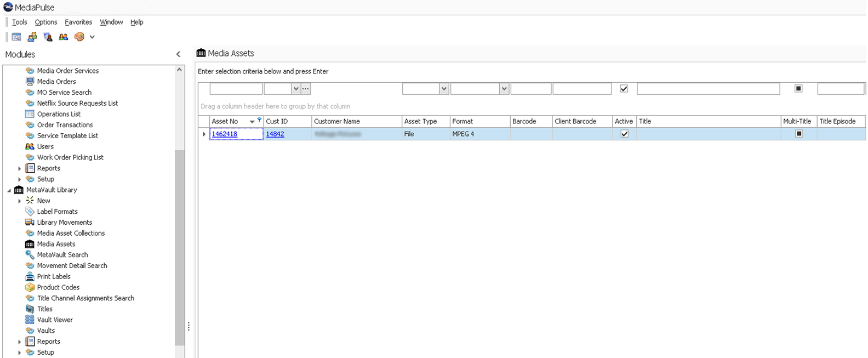Viewport: 868px width, 358px height.
Task: Expand the New node arrow
Action: [20, 201]
